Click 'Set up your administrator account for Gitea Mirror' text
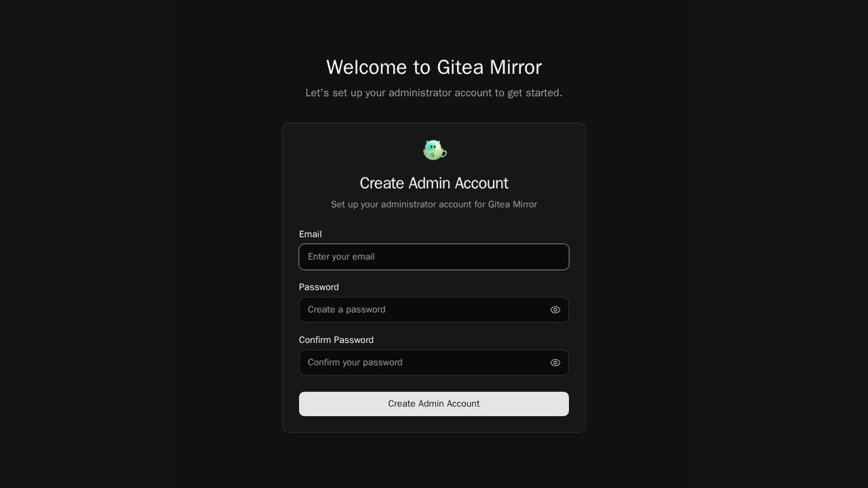This screenshot has height=488, width=868. pos(434,205)
